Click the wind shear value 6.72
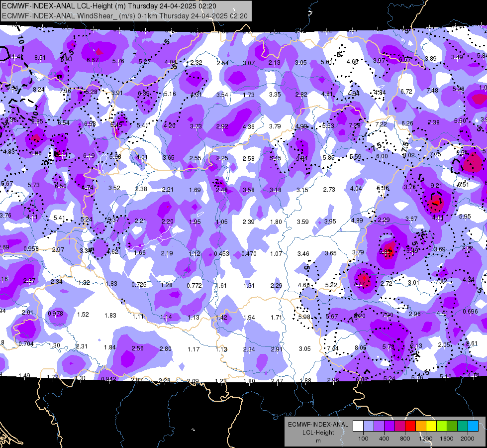This screenshot has height=448, width=487. coord(406,92)
